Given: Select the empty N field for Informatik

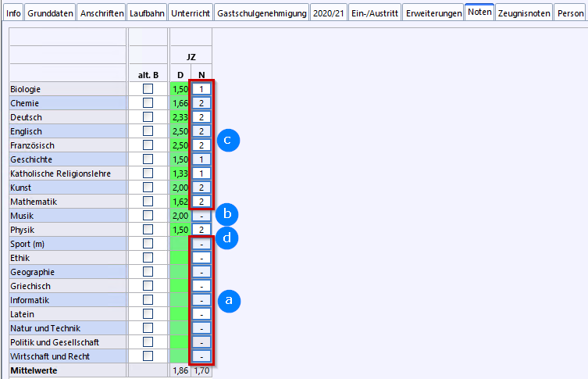Looking at the screenshot, I should pos(201,300).
